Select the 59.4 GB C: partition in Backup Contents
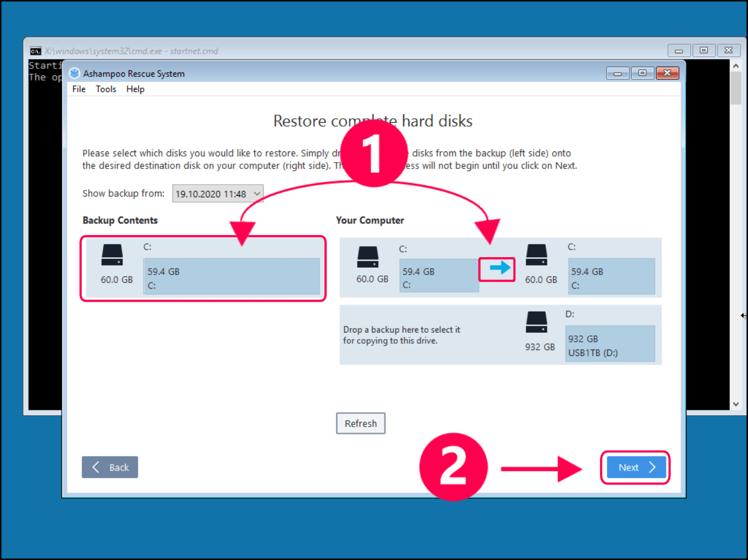The image size is (748, 560). tap(232, 276)
